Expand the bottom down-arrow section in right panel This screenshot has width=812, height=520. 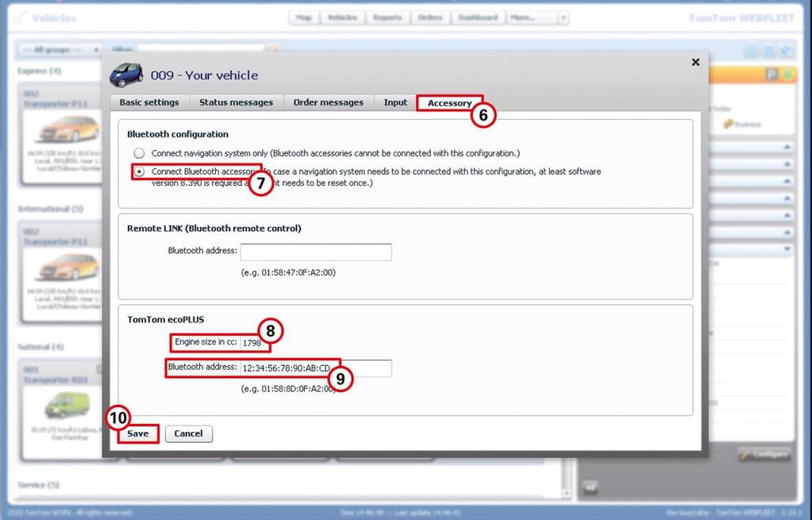(x=787, y=249)
